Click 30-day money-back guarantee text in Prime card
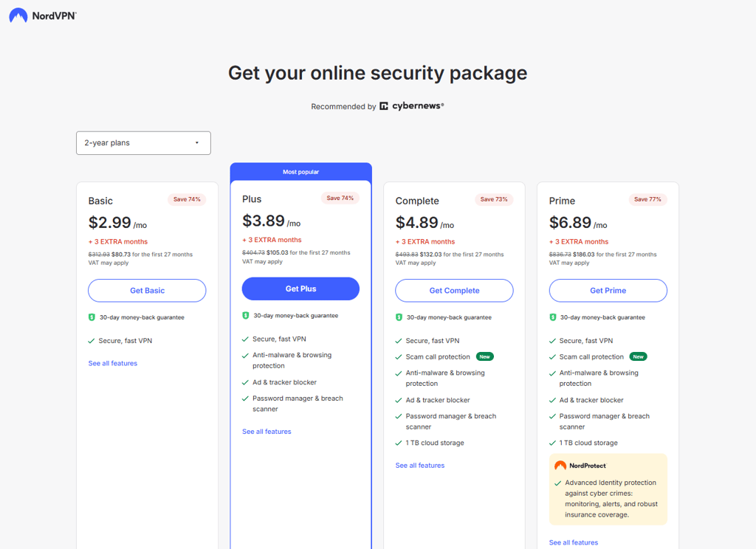The image size is (756, 549). point(602,317)
